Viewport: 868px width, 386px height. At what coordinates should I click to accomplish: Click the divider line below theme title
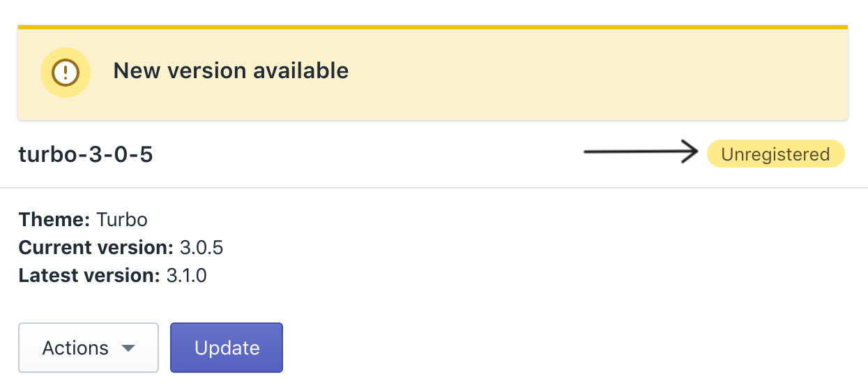point(432,188)
